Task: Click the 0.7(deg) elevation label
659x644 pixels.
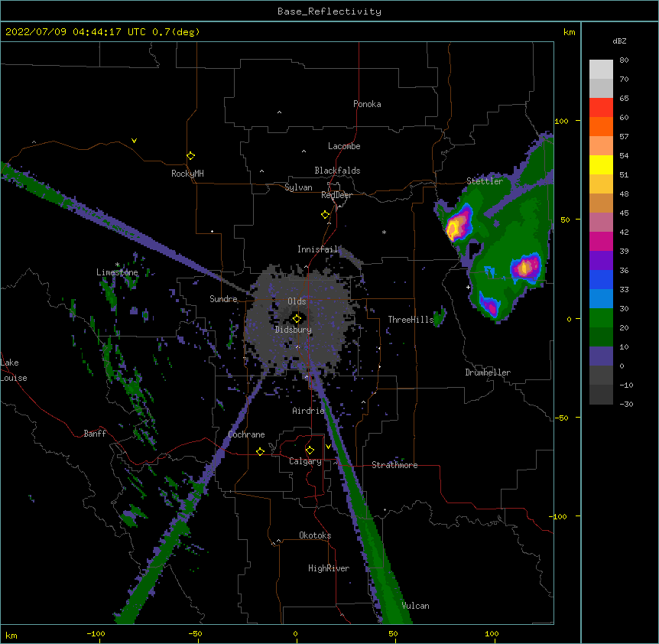Action: [x=176, y=32]
